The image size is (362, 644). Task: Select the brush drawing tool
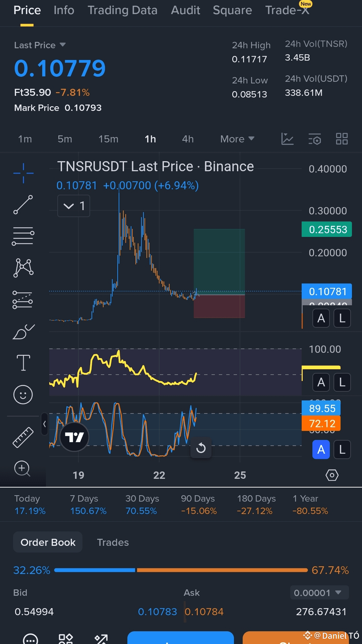23,331
